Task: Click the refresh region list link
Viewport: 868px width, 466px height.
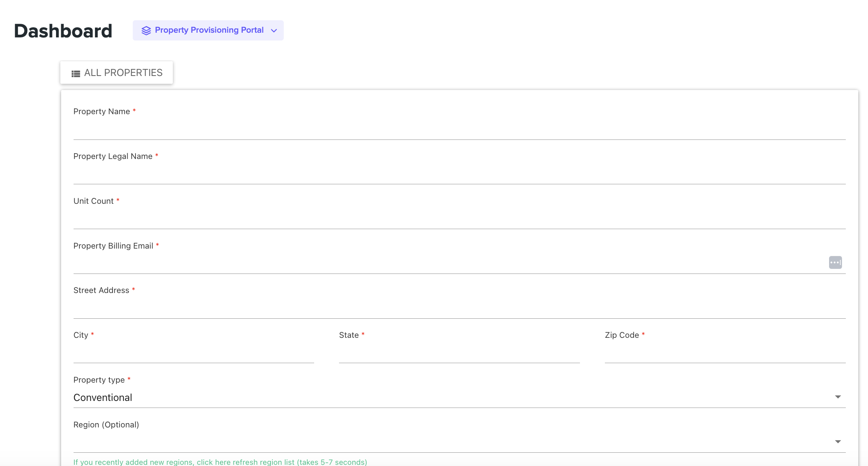Action: point(220,462)
